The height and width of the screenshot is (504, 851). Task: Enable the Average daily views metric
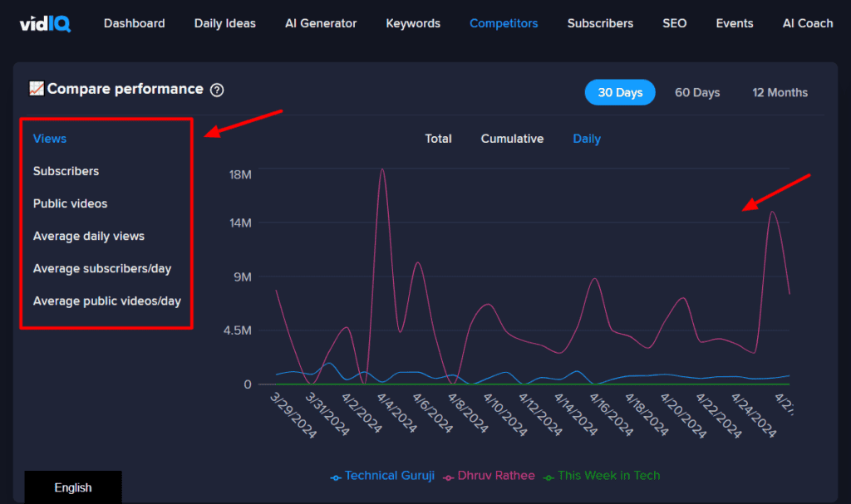point(88,236)
